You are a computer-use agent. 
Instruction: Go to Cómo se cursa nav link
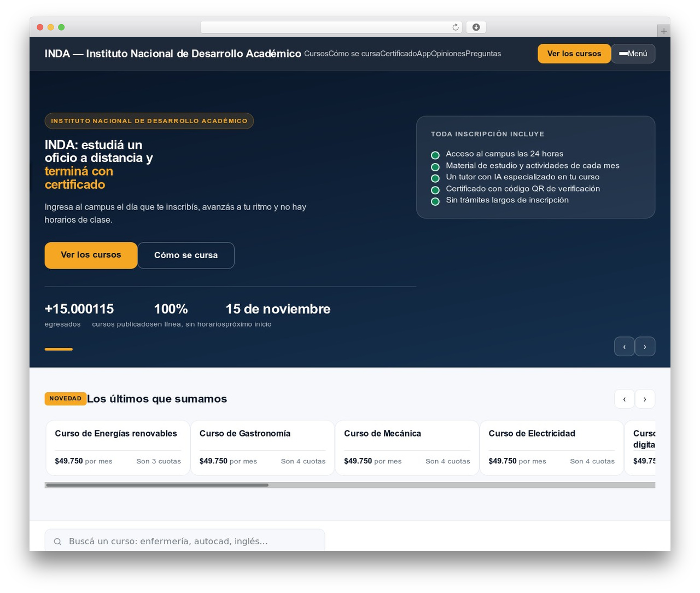coord(354,54)
